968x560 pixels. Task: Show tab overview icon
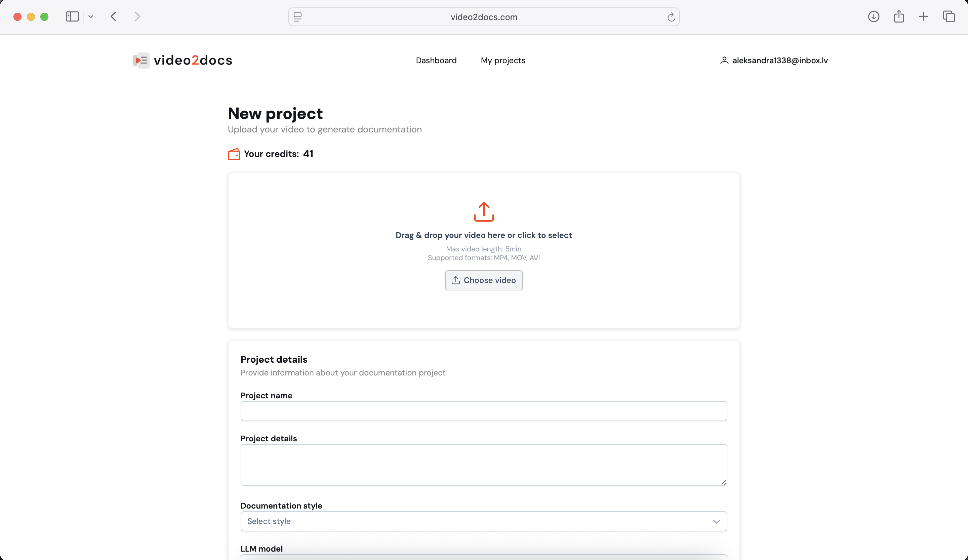point(949,16)
